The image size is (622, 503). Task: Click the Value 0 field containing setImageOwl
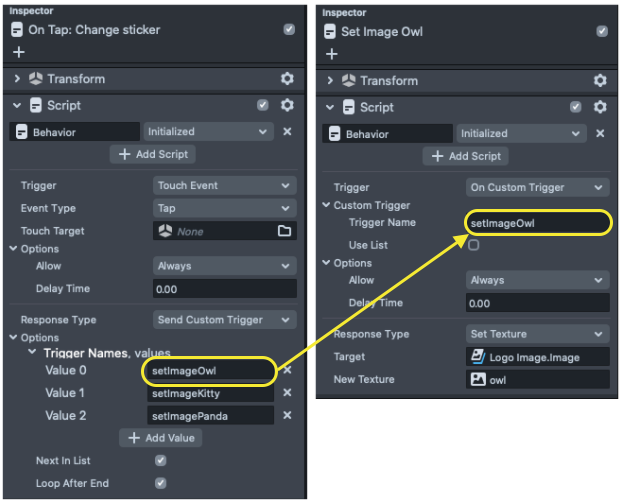point(210,371)
